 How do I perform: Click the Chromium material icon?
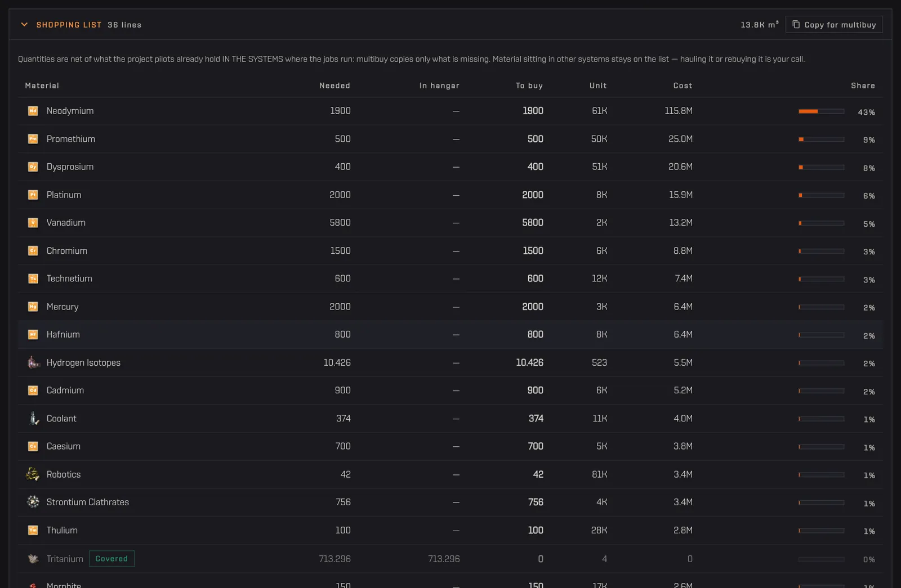tap(33, 251)
